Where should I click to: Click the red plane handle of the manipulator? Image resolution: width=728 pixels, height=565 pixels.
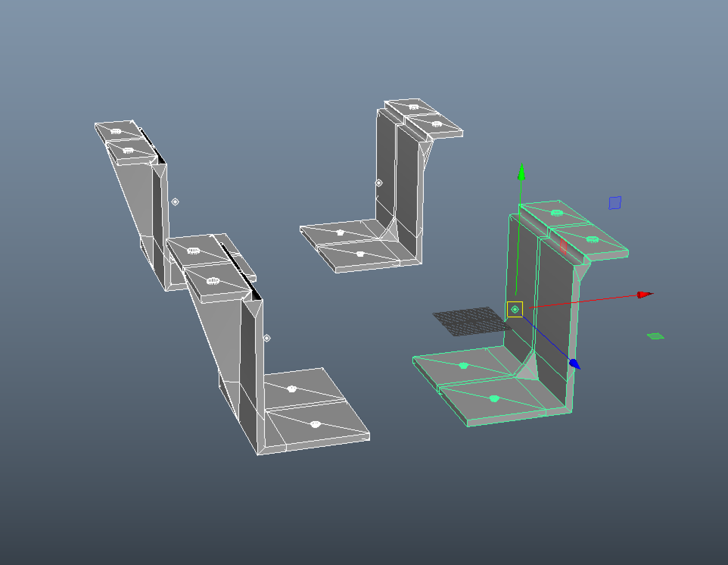pyautogui.click(x=563, y=247)
